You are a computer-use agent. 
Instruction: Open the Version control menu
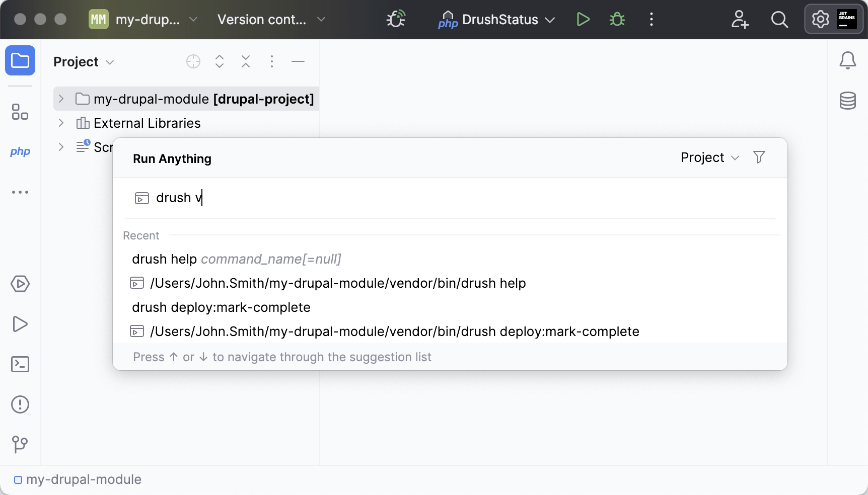coord(271,20)
